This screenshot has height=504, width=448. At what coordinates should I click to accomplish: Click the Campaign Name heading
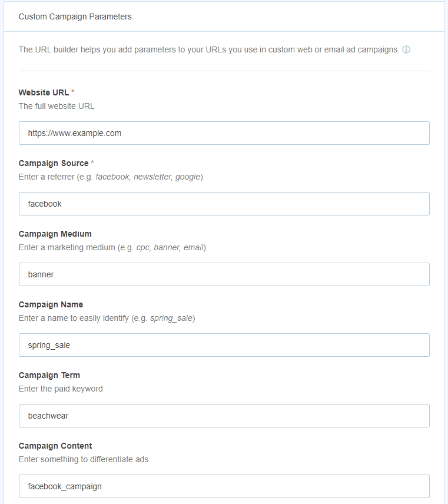click(x=52, y=304)
